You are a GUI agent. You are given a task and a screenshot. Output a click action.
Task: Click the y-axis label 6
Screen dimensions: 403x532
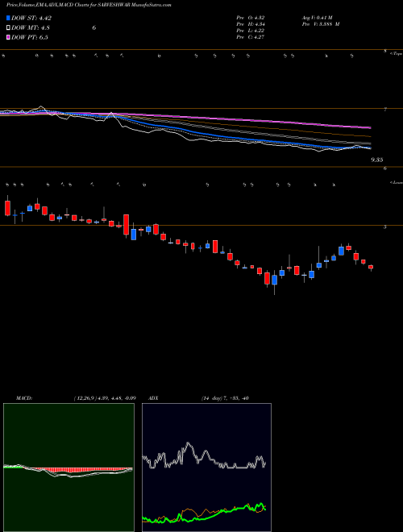pyautogui.click(x=385, y=168)
